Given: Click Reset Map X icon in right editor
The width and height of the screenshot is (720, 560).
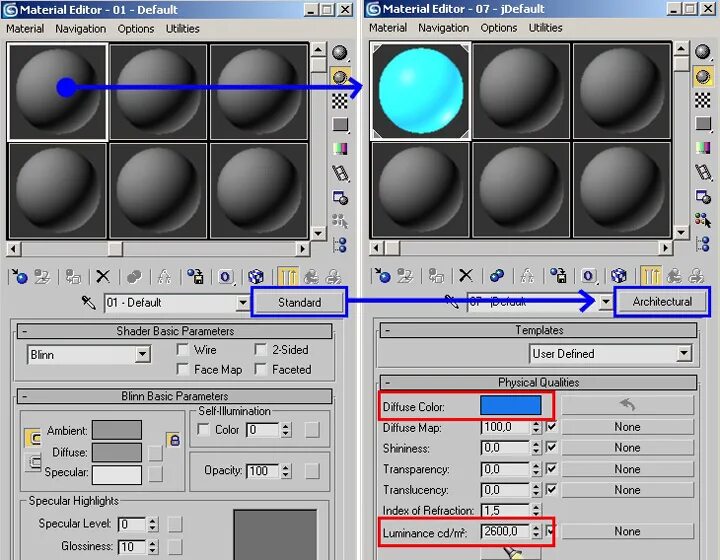Looking at the screenshot, I should coord(466,275).
